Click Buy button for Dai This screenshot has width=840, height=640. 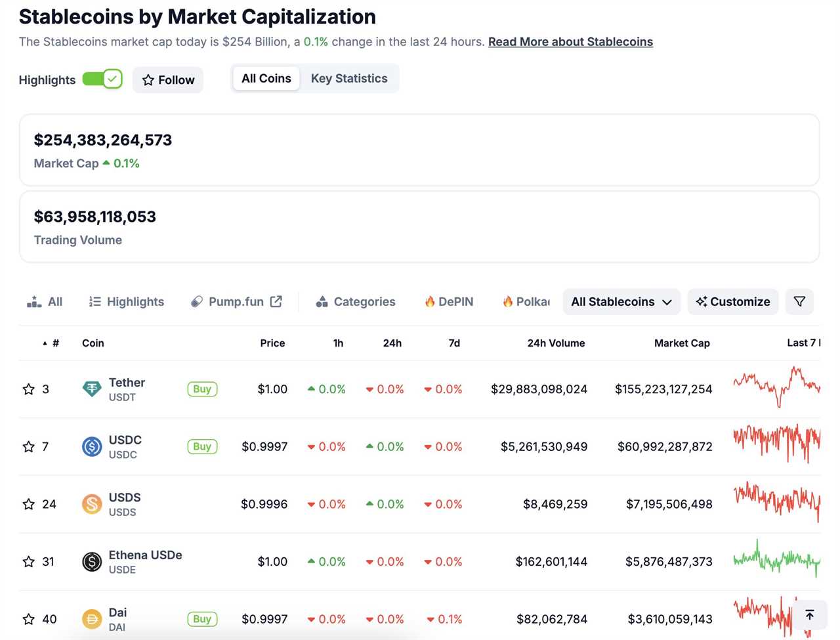pos(202,619)
